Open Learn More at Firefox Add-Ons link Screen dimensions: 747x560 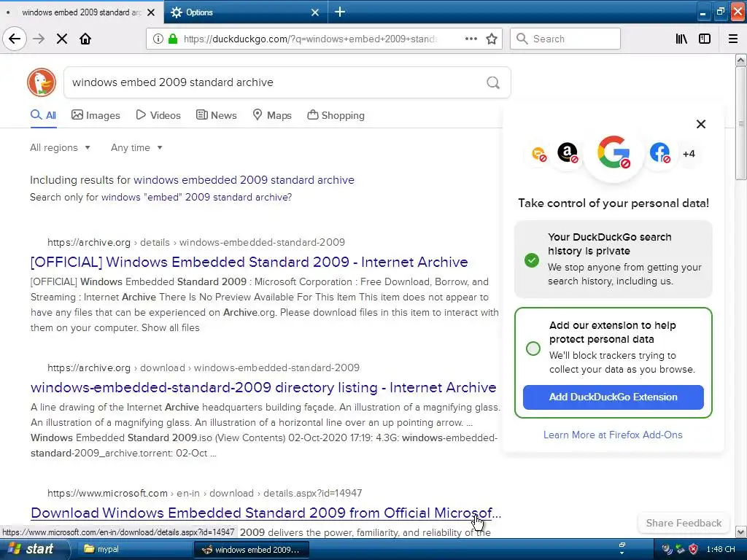click(613, 435)
